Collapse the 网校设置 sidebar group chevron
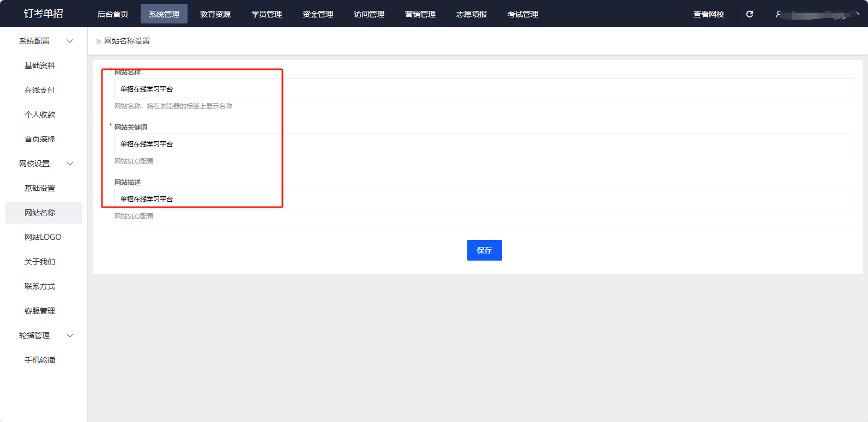 point(70,164)
